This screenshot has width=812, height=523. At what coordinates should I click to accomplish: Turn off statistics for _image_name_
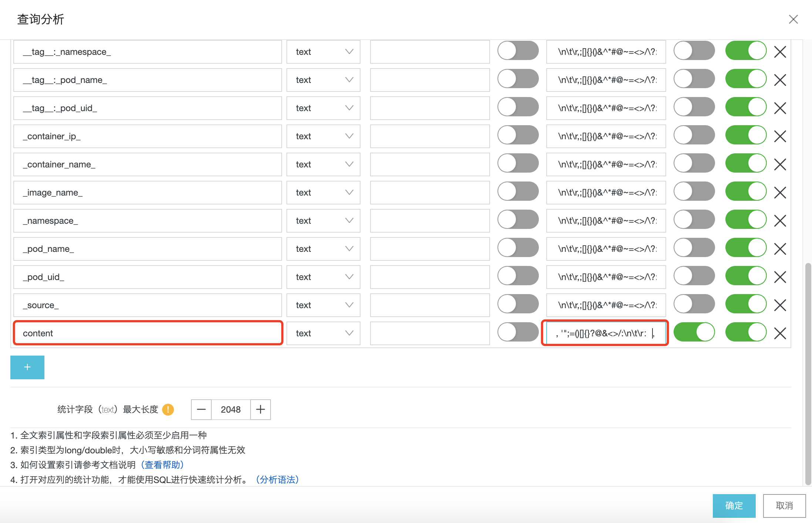click(x=745, y=191)
